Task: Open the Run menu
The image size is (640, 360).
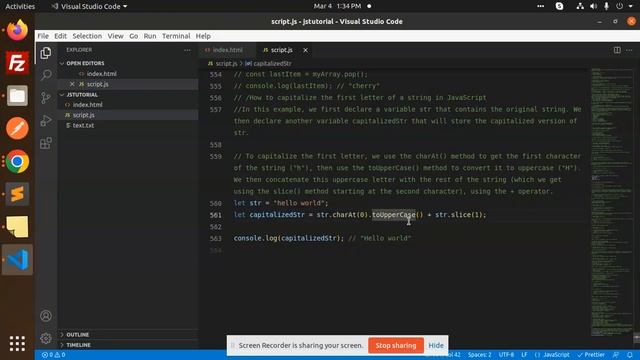Action: [x=150, y=36]
